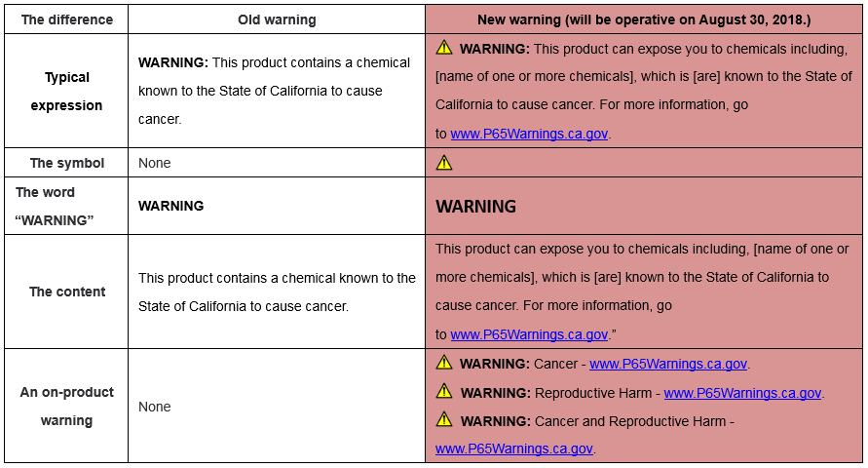Click the 'Typical expression' row label
This screenshot has height=468, width=868.
(66, 92)
